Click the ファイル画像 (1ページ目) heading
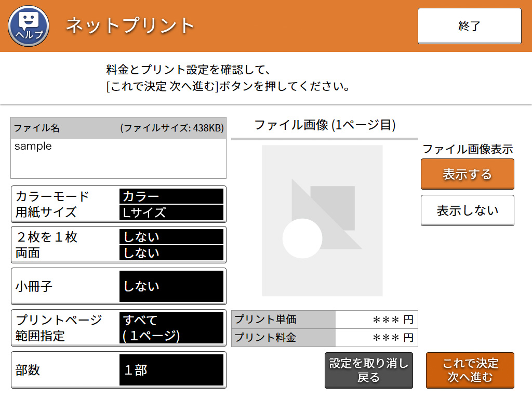532x399 pixels. [x=325, y=125]
